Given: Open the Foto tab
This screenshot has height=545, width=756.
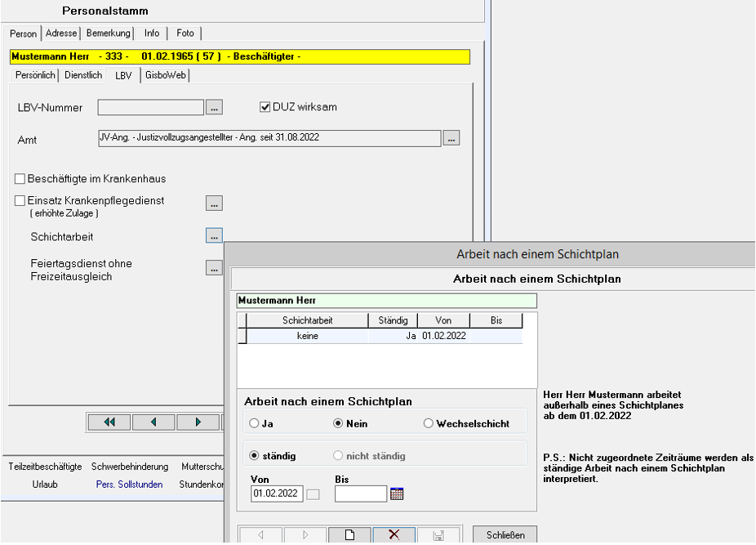Looking at the screenshot, I should click(185, 34).
